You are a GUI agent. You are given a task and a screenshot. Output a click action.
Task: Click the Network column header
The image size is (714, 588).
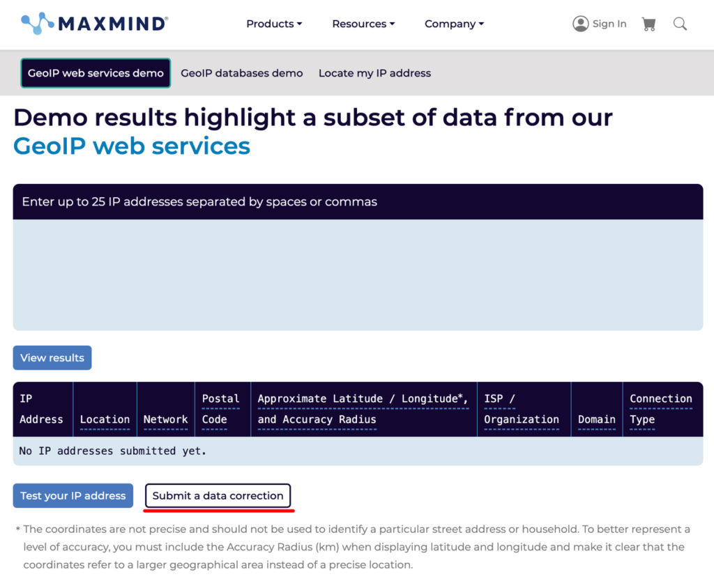point(165,419)
